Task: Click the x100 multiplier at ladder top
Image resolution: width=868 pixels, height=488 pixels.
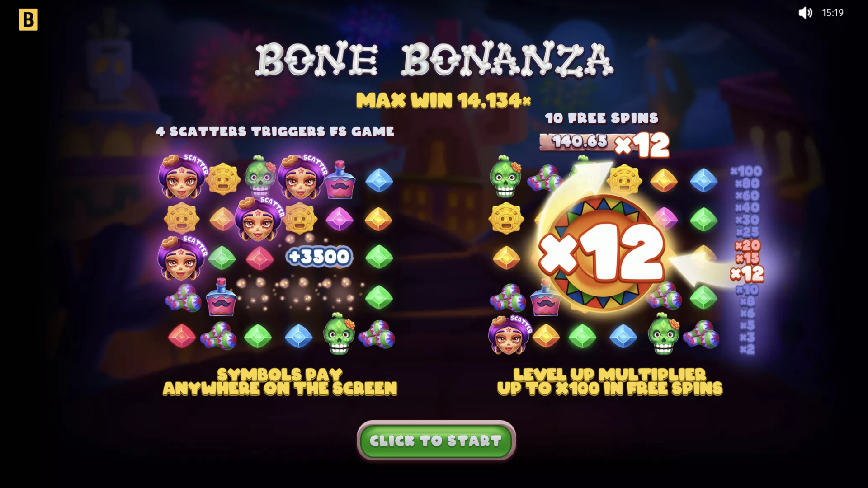Action: [746, 171]
